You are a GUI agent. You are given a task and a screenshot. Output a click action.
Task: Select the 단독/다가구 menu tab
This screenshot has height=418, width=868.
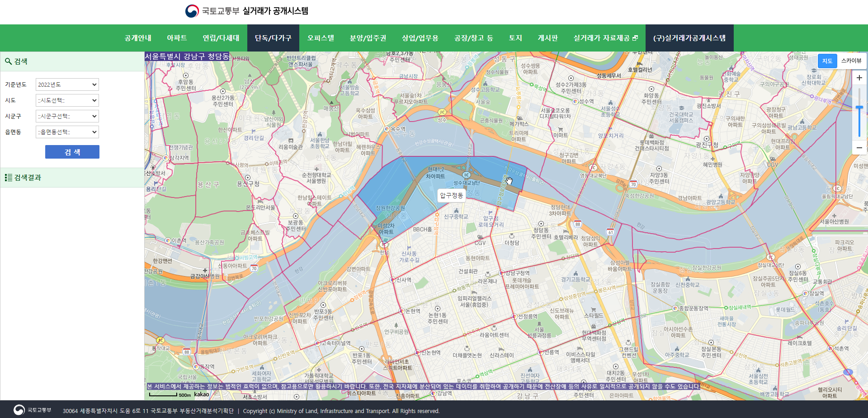[x=273, y=38]
